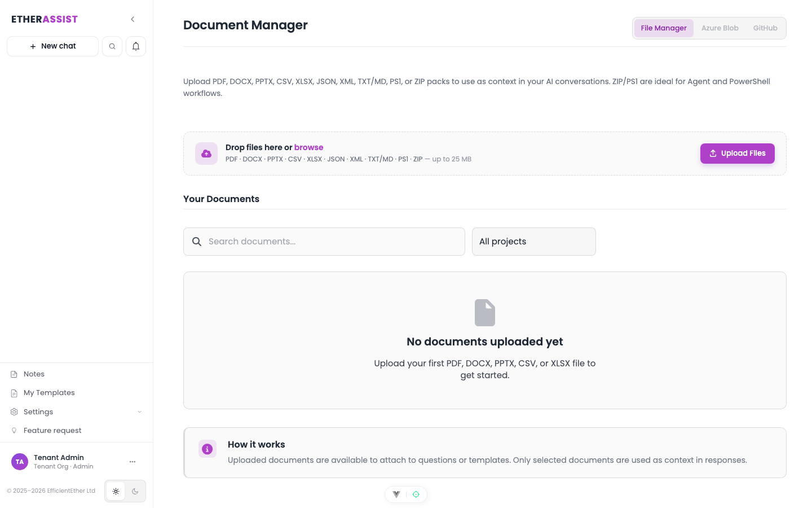Click the TA user avatar

pyautogui.click(x=20, y=462)
